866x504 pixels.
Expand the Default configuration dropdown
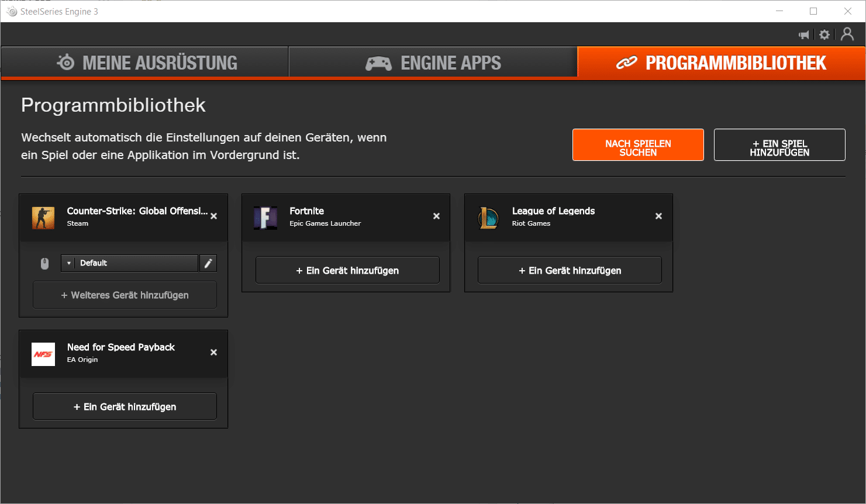point(129,263)
